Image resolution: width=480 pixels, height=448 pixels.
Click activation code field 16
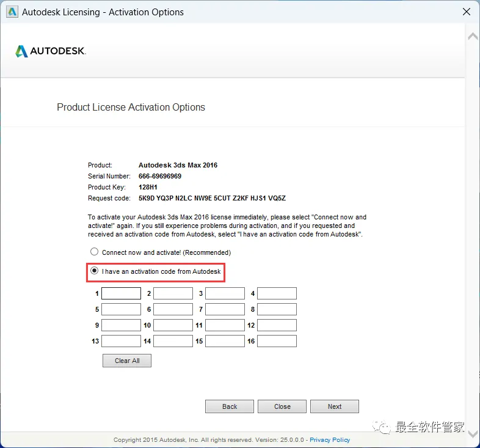(277, 341)
